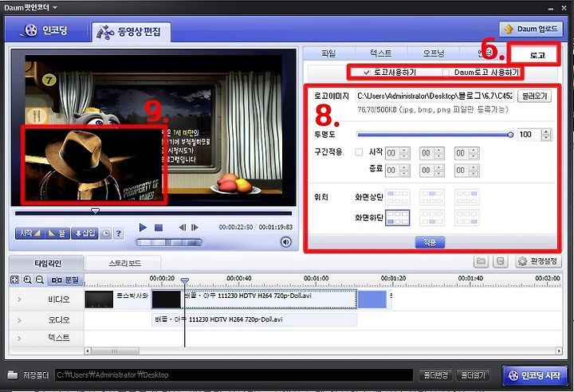Place logo at bottom-center position
574x392 pixels.
point(432,218)
